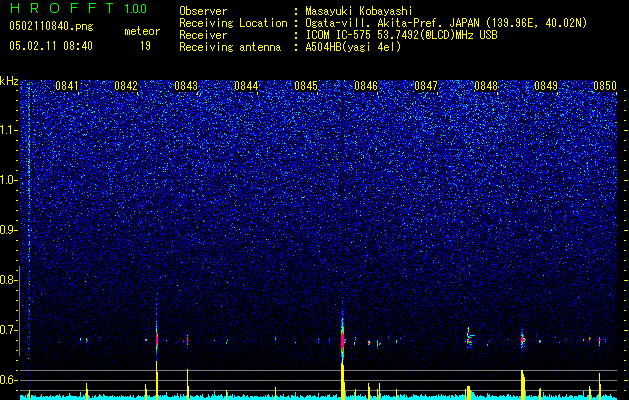
Task: Click the 0842 time marker
Action: (126, 86)
